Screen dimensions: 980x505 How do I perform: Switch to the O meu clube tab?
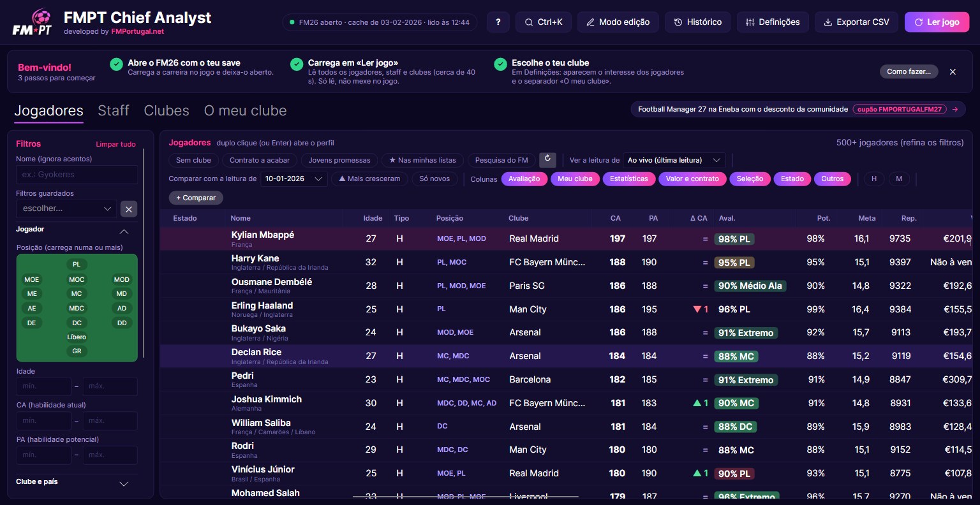pos(245,111)
